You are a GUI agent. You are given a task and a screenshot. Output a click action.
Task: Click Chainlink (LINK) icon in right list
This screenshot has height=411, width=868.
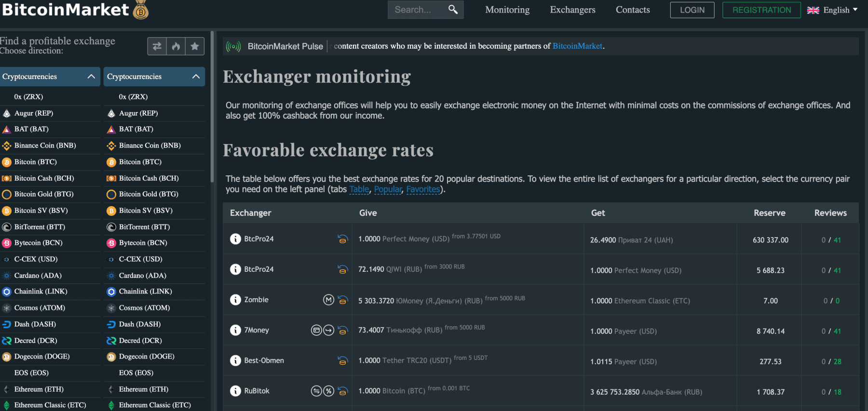point(111,292)
